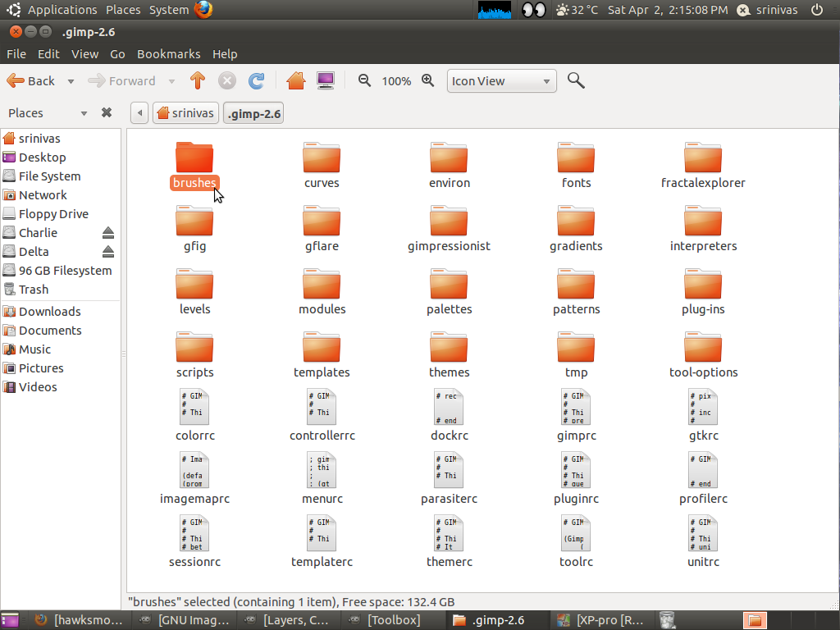Open the Forward history dropdown arrow

[171, 81]
